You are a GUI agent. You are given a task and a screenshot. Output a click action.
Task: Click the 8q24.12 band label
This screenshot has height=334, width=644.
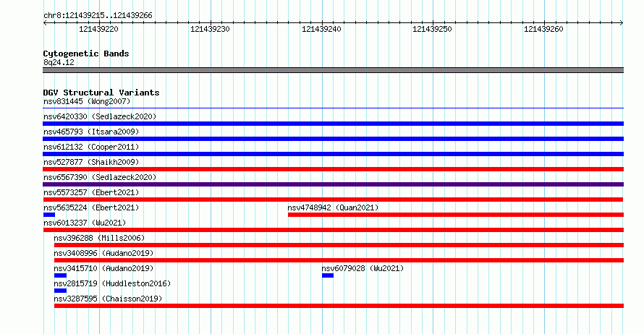coord(59,62)
